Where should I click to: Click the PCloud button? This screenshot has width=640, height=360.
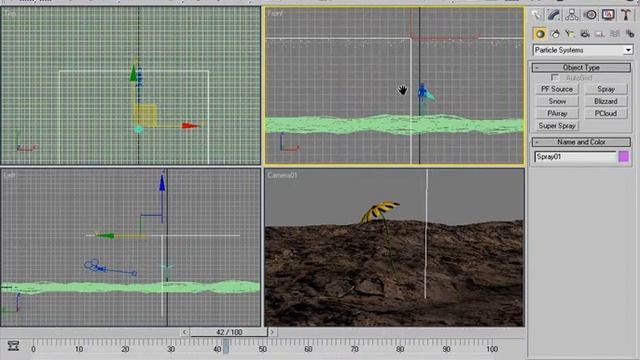coord(606,113)
